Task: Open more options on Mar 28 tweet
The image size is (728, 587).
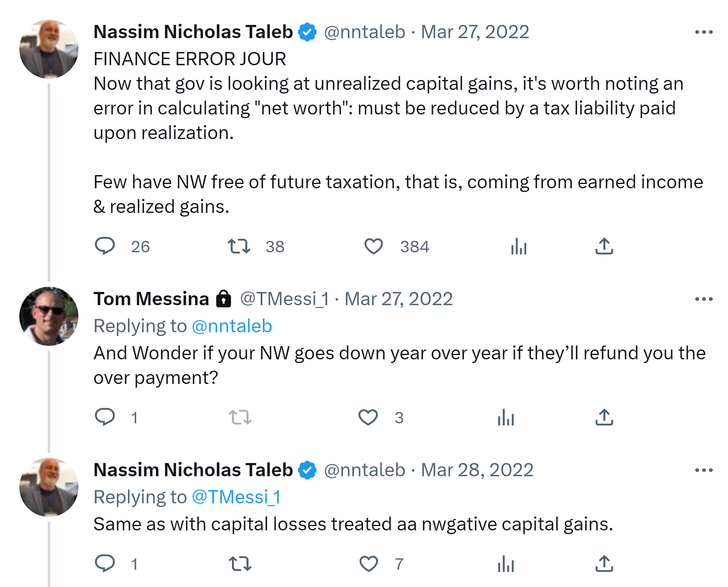Action: (704, 470)
